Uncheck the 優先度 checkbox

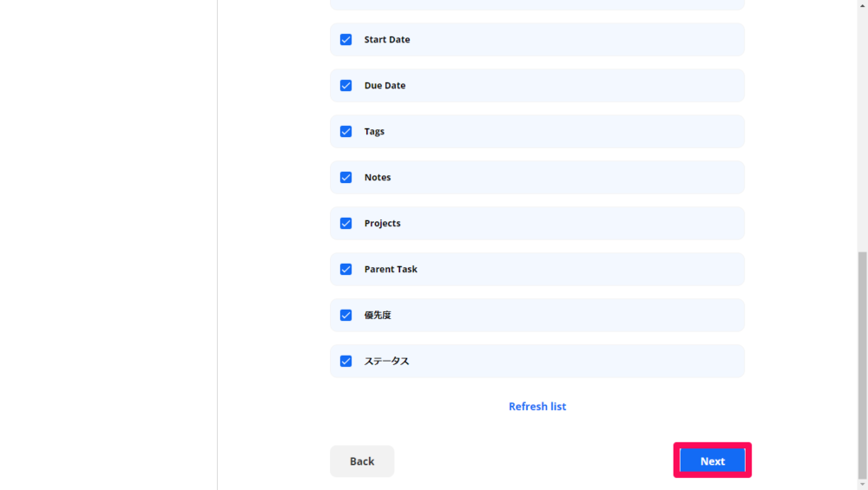(x=345, y=316)
